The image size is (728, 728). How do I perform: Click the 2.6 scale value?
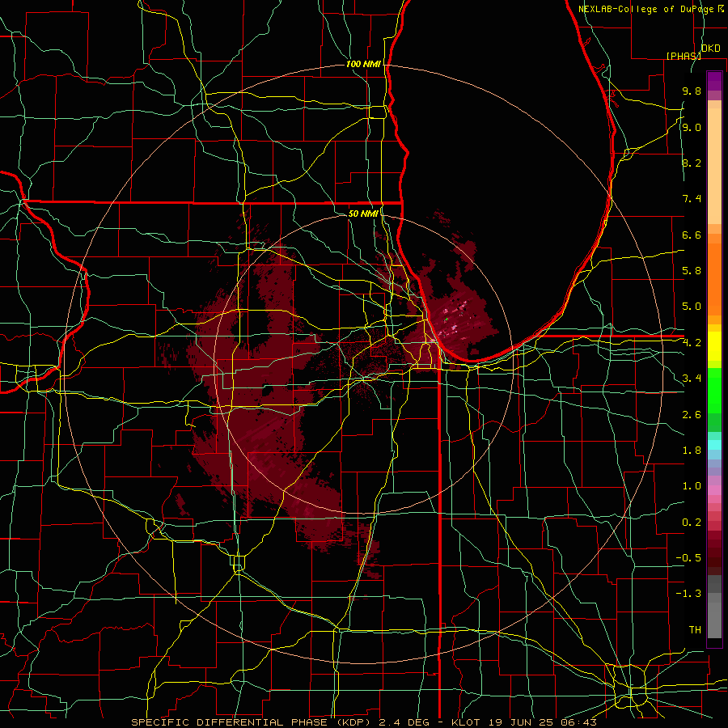coord(692,415)
